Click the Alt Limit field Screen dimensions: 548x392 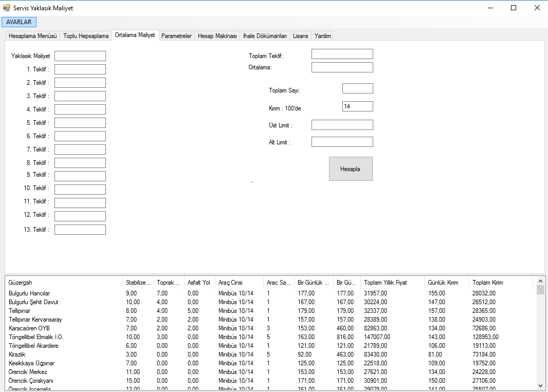(342, 142)
